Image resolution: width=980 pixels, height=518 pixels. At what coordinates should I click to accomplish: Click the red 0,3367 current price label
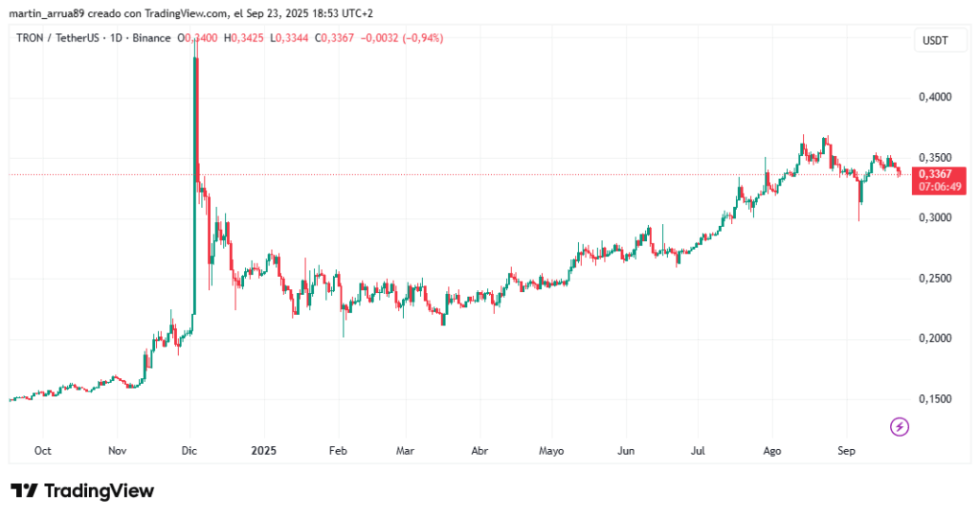934,173
